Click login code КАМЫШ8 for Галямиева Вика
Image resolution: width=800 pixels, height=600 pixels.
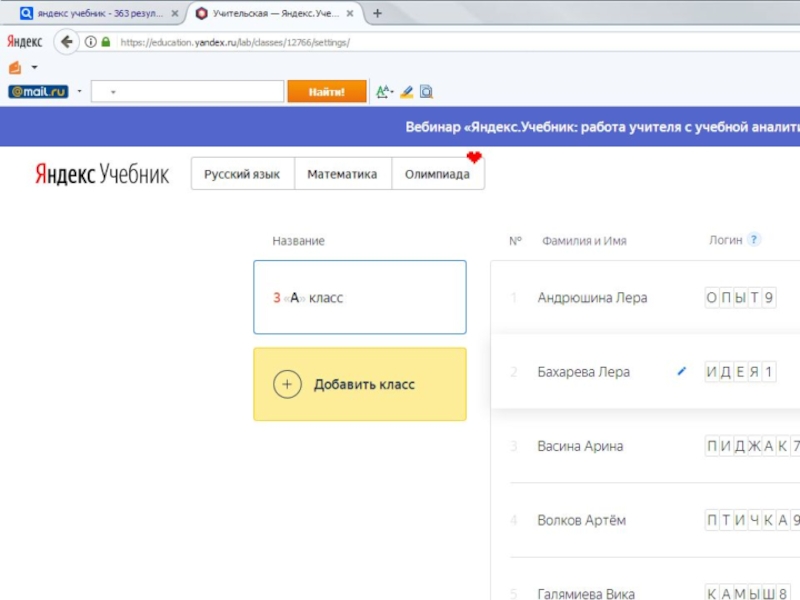pos(747,593)
